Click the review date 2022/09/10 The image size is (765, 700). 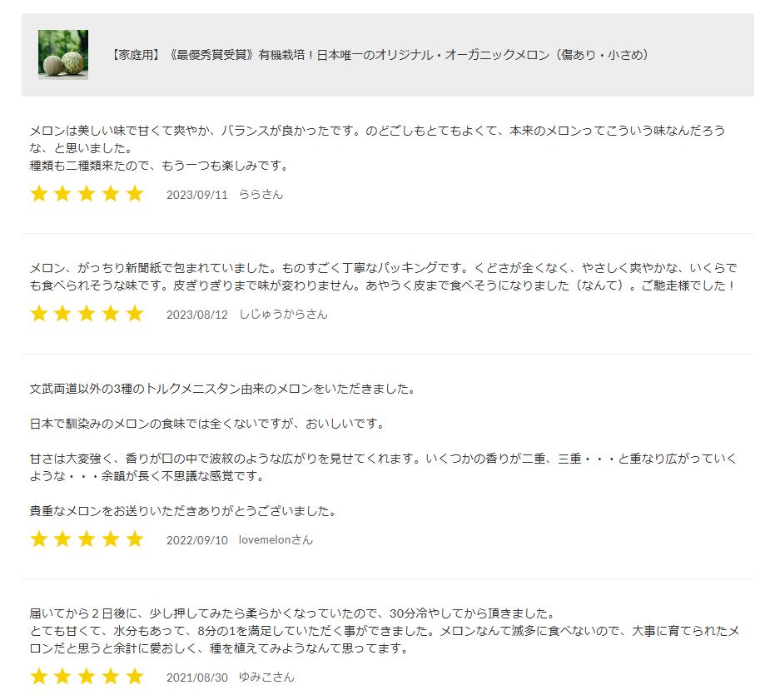196,540
